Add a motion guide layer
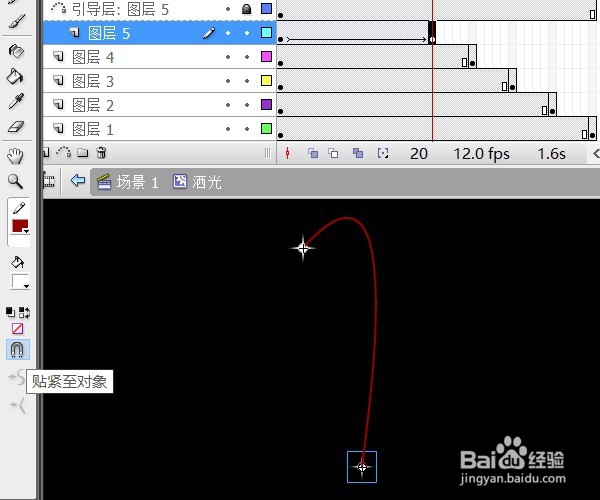 pyautogui.click(x=64, y=153)
